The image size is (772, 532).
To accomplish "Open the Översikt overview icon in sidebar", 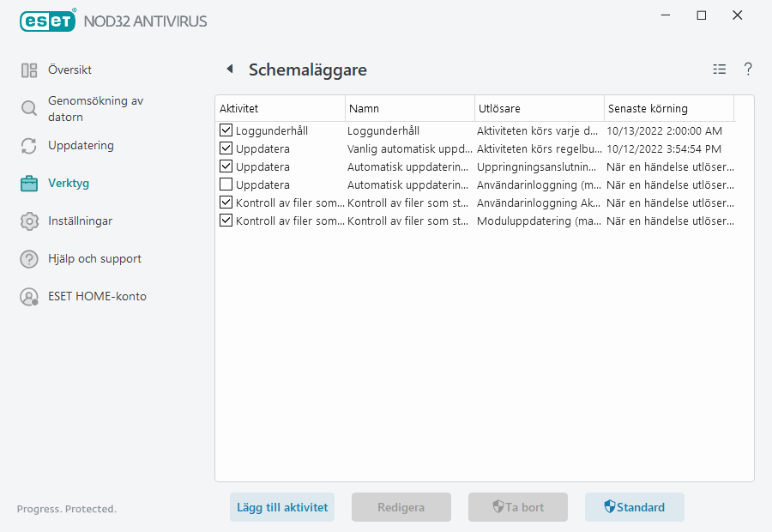I will pos(31,70).
